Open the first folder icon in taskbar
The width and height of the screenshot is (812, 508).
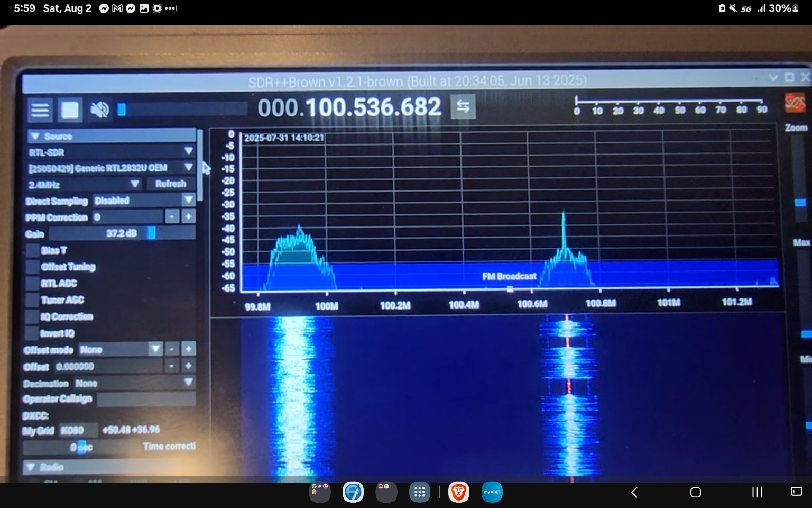(x=320, y=492)
